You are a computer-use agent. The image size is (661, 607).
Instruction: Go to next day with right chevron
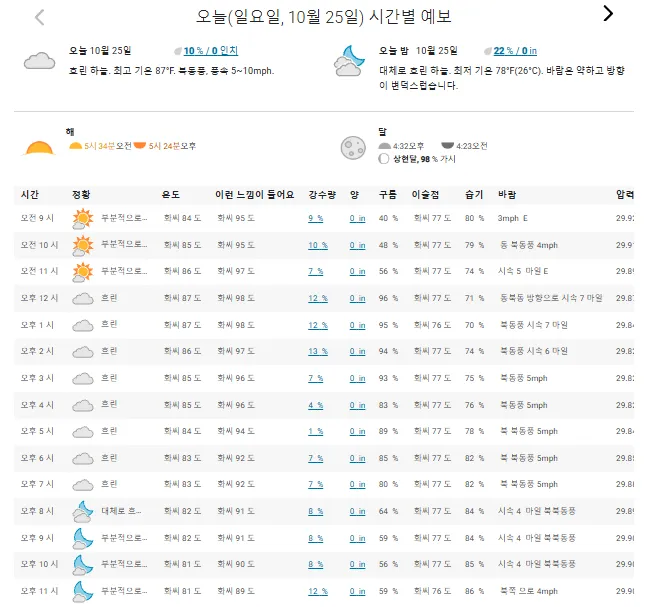(608, 13)
